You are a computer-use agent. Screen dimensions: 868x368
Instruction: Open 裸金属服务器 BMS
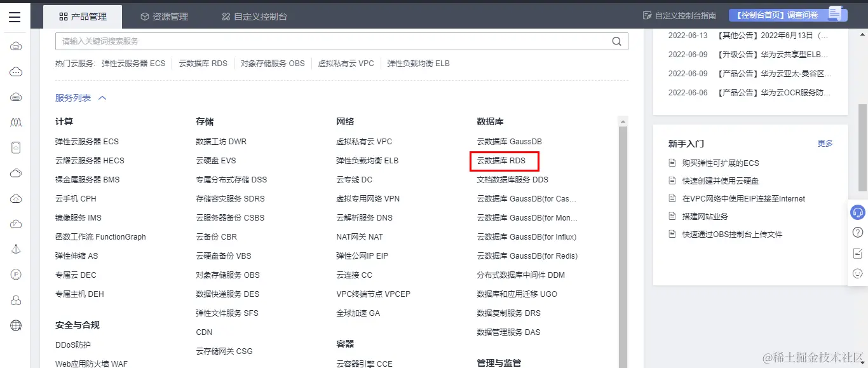(x=88, y=180)
